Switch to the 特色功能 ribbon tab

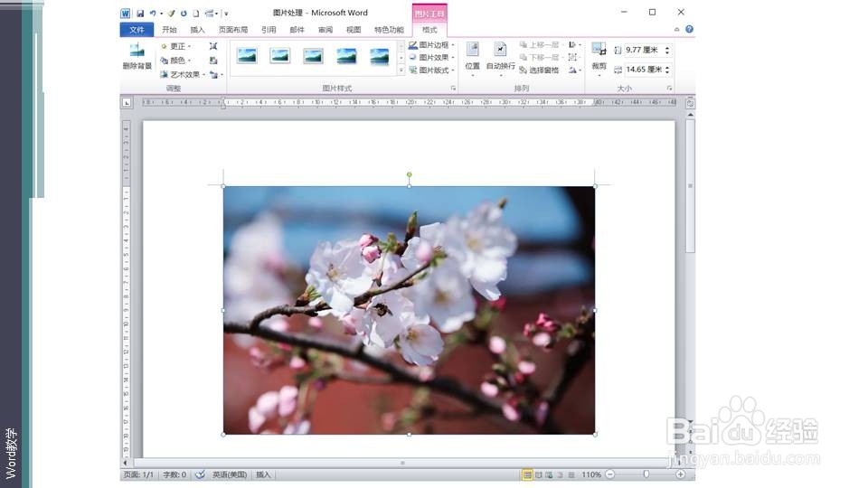pyautogui.click(x=389, y=30)
